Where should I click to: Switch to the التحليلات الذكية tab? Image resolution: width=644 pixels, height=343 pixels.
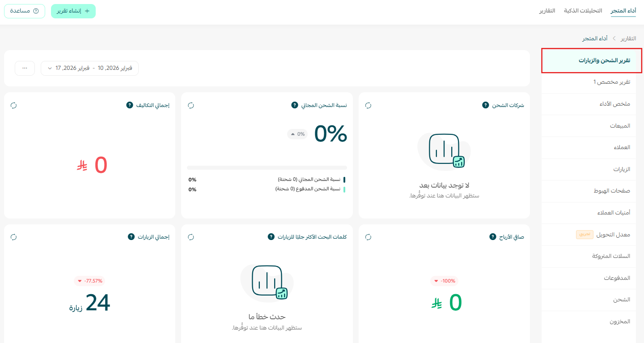point(582,11)
